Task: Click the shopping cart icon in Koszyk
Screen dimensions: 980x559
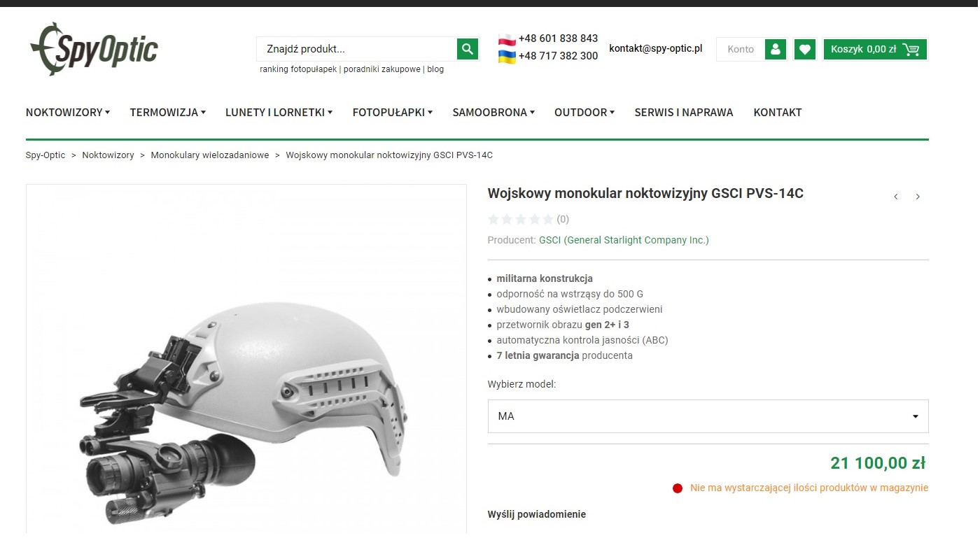Action: tap(911, 49)
